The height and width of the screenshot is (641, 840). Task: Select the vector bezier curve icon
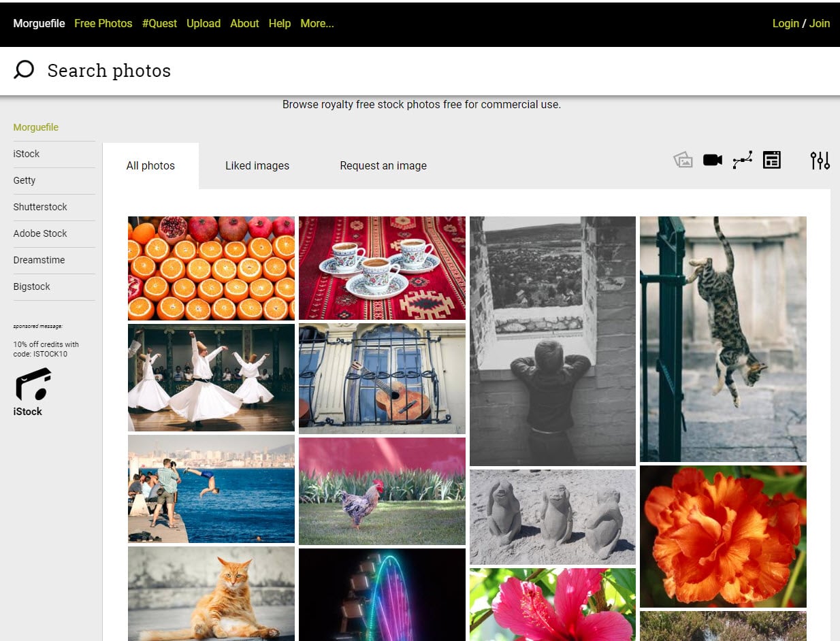(x=742, y=160)
